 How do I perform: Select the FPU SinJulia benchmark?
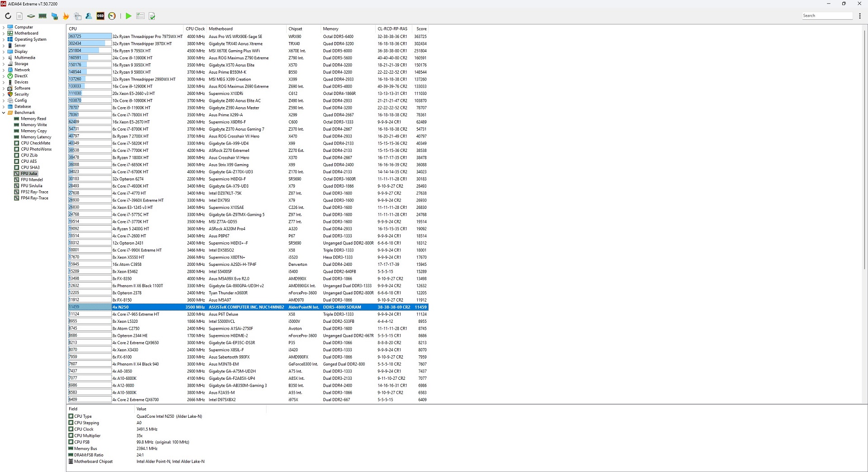pos(32,186)
